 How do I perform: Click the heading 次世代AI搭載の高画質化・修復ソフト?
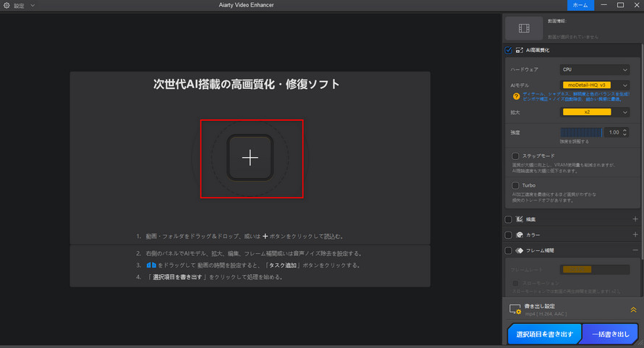(x=247, y=84)
